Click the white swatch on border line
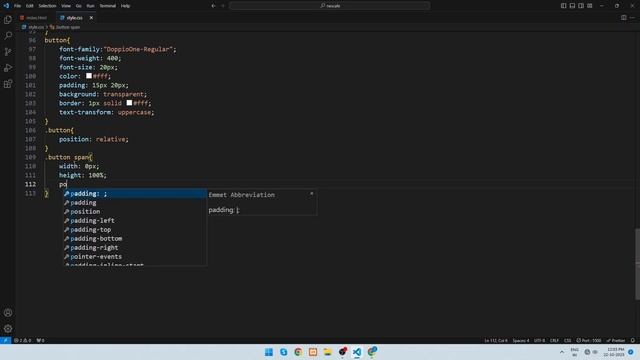Screen dimensions: 640x360 click(x=129, y=103)
